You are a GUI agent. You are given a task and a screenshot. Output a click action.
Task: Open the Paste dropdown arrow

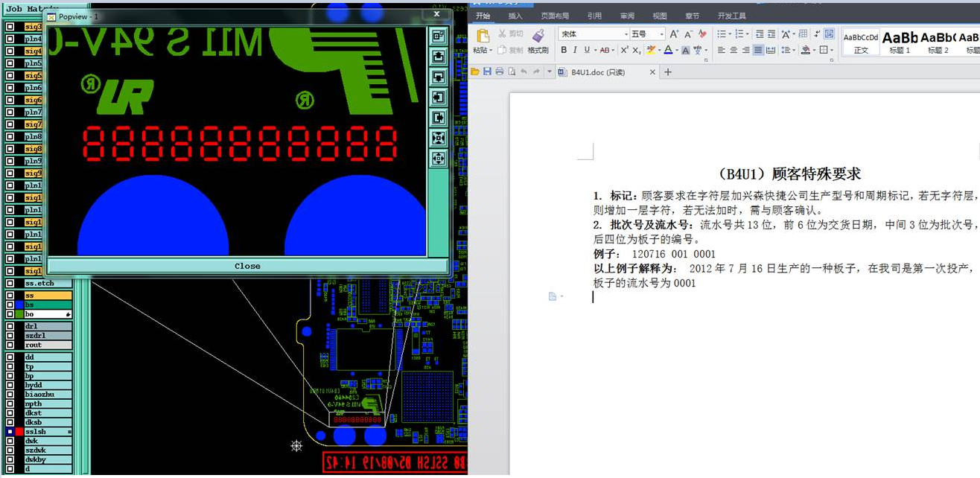pos(491,51)
